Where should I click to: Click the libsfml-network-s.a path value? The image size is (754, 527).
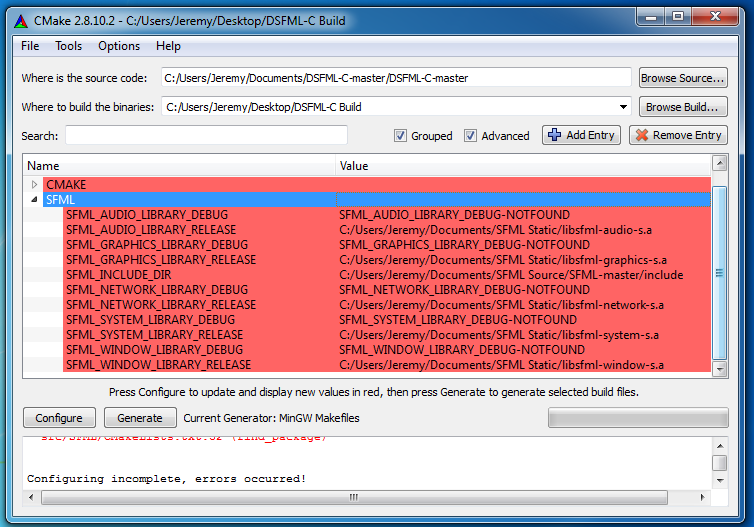pyautogui.click(x=502, y=304)
